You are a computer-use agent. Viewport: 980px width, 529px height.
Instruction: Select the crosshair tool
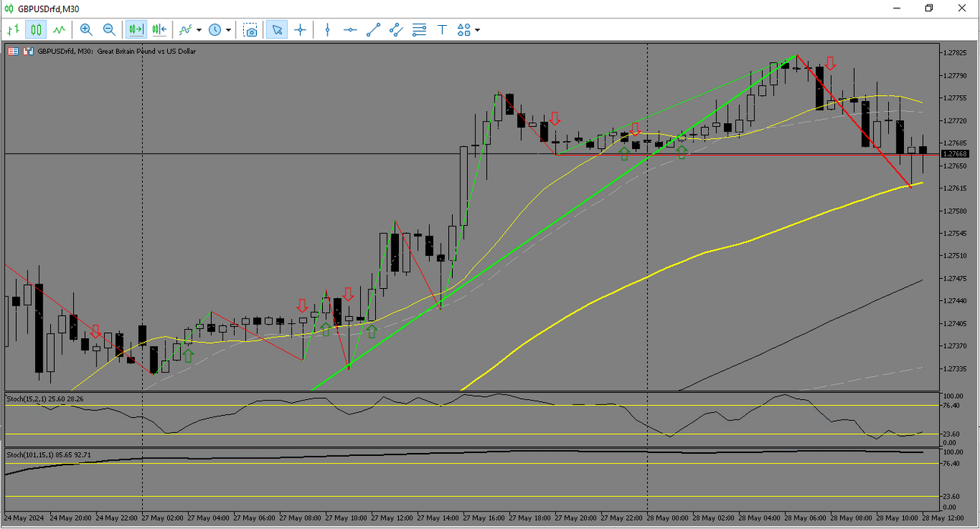[x=300, y=30]
